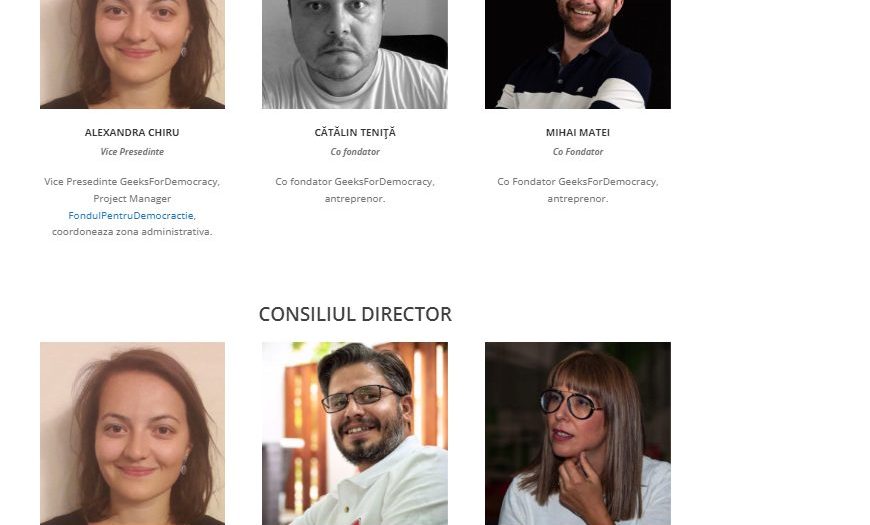Click woman with round glasses portrait
This screenshot has width=870, height=525.
(x=578, y=433)
